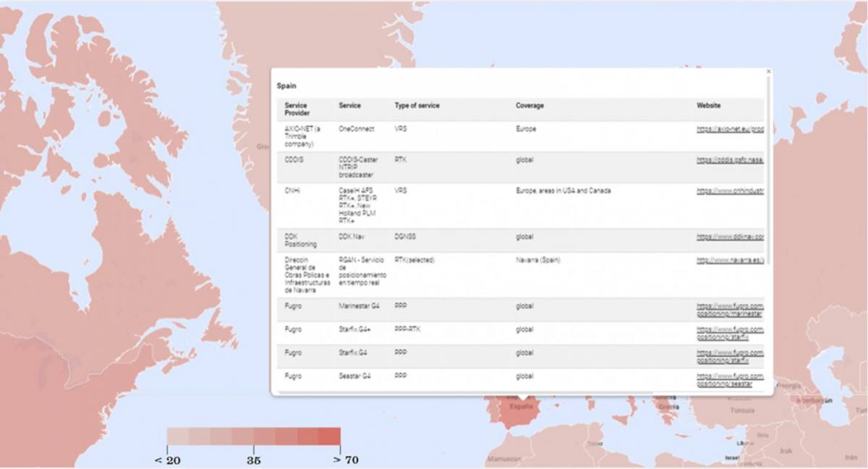Open the Marinestar G4 row website link
This screenshot has height=469, width=868.
tap(730, 310)
